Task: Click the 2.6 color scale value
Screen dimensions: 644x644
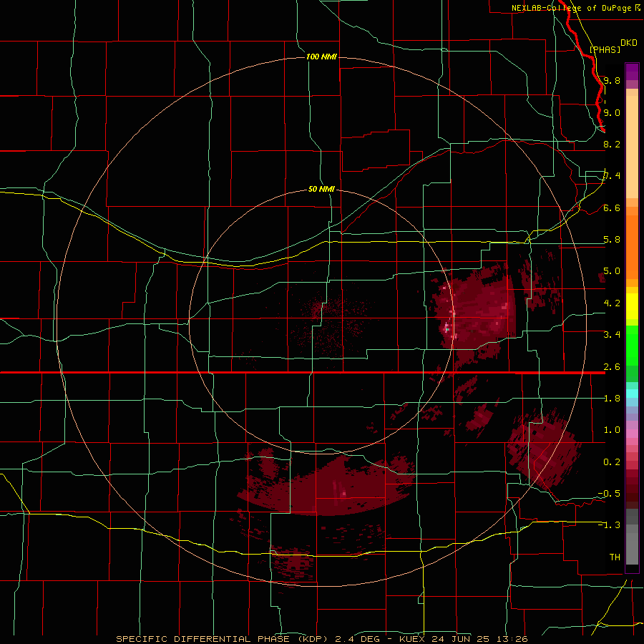Action: coord(612,367)
